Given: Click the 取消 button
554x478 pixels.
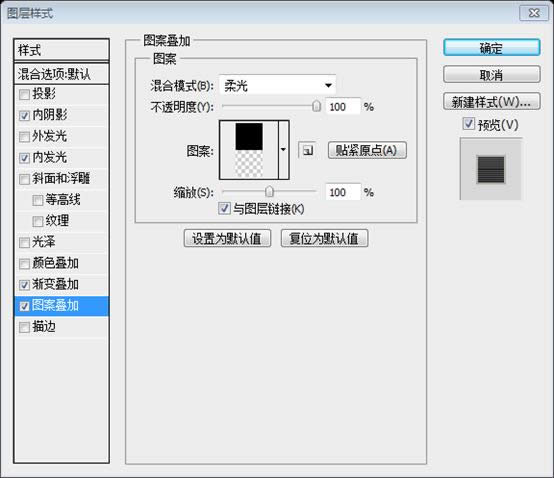Looking at the screenshot, I should click(491, 75).
